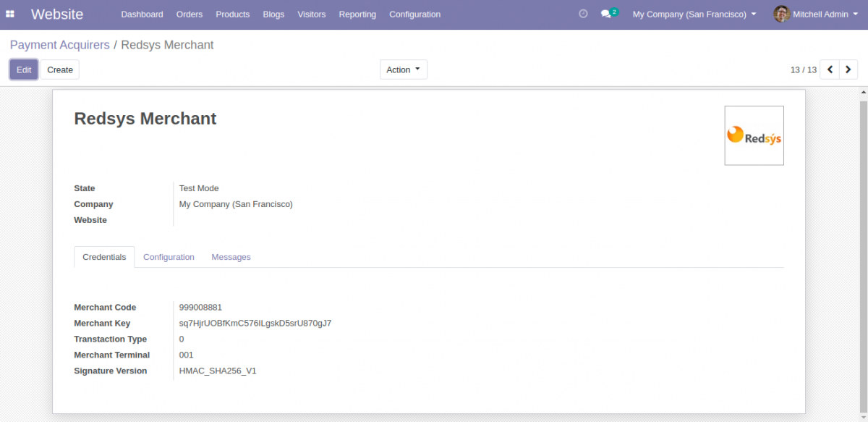Screen dimensions: 868x422
Task: Go to previous record arrow
Action: point(830,69)
